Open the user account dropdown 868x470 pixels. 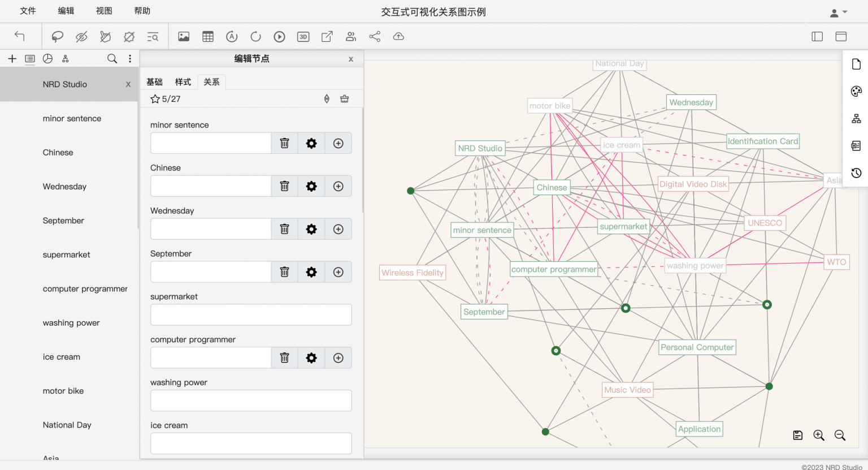(838, 12)
